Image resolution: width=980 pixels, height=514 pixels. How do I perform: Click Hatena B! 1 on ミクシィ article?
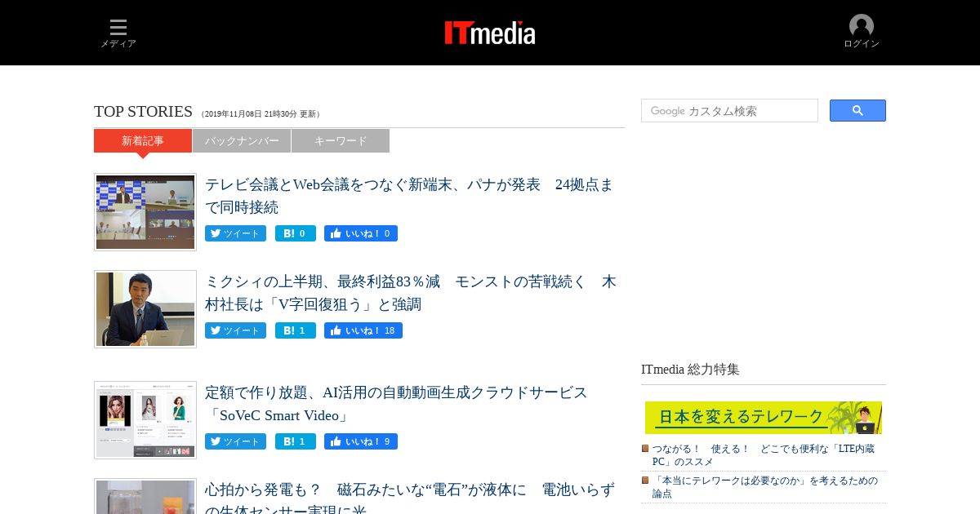(296, 330)
